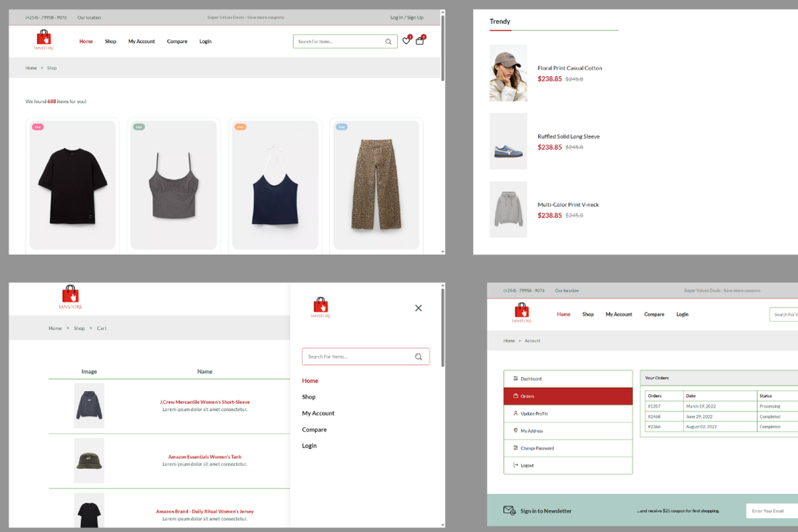Image resolution: width=798 pixels, height=532 pixels.
Task: Open the grey camisole product image
Action: pyautogui.click(x=174, y=185)
